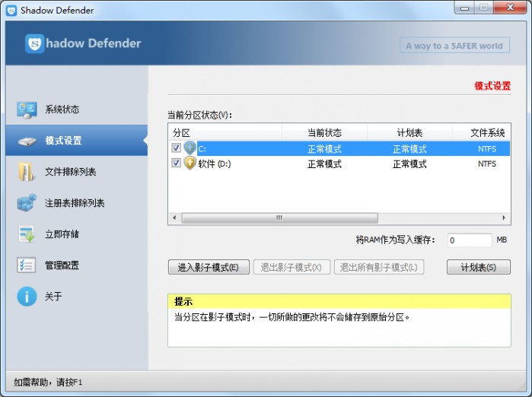
Task: Click the title bar app icon
Action: (11, 11)
